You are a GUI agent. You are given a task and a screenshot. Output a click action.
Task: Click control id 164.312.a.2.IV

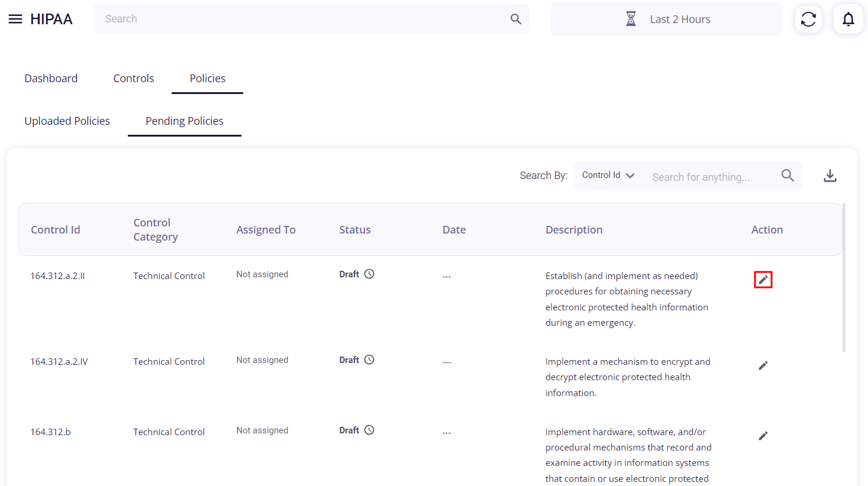[59, 361]
